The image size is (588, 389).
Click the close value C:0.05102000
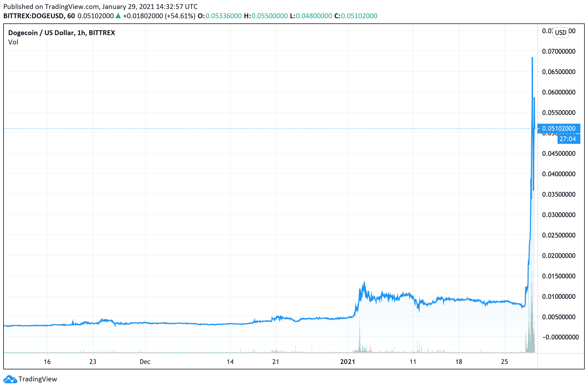pyautogui.click(x=356, y=16)
